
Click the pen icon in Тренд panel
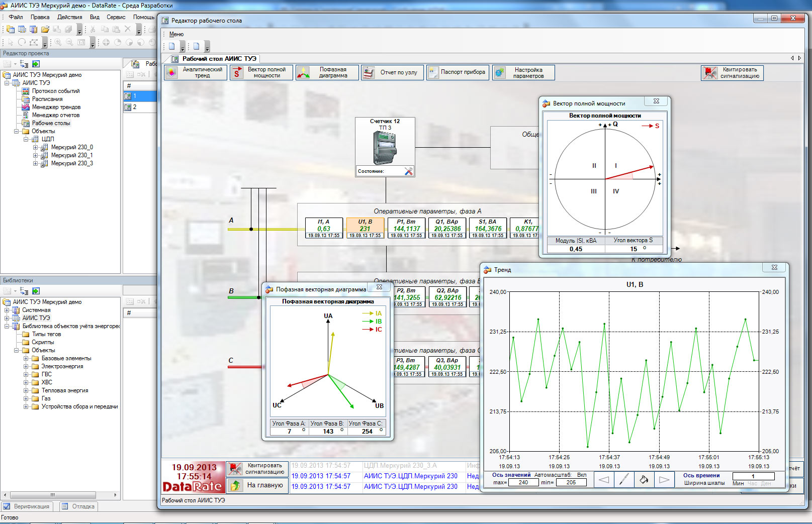pos(624,480)
